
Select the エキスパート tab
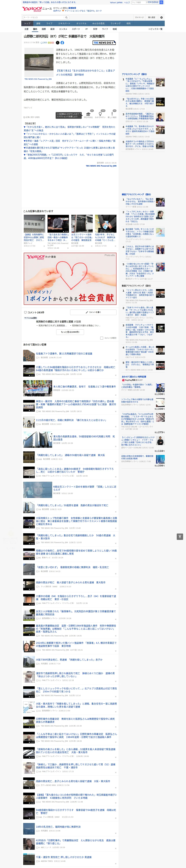pos(64,24)
